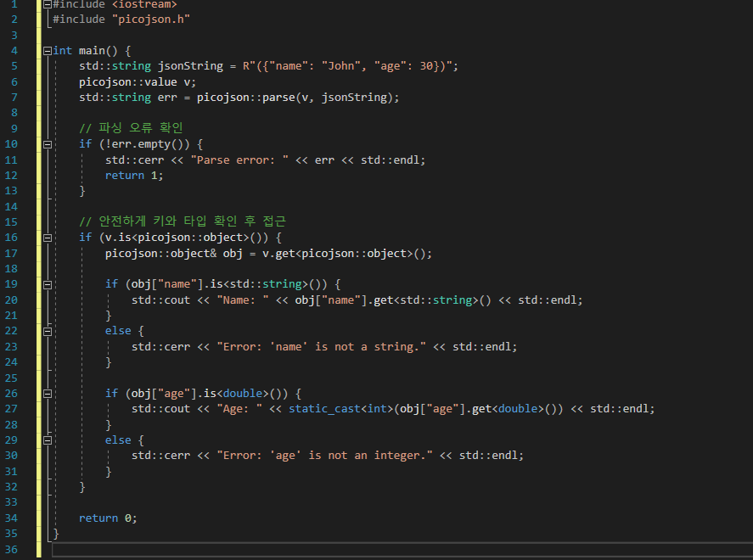Click "picojson::object& obj" on line 17

[x=174, y=254]
